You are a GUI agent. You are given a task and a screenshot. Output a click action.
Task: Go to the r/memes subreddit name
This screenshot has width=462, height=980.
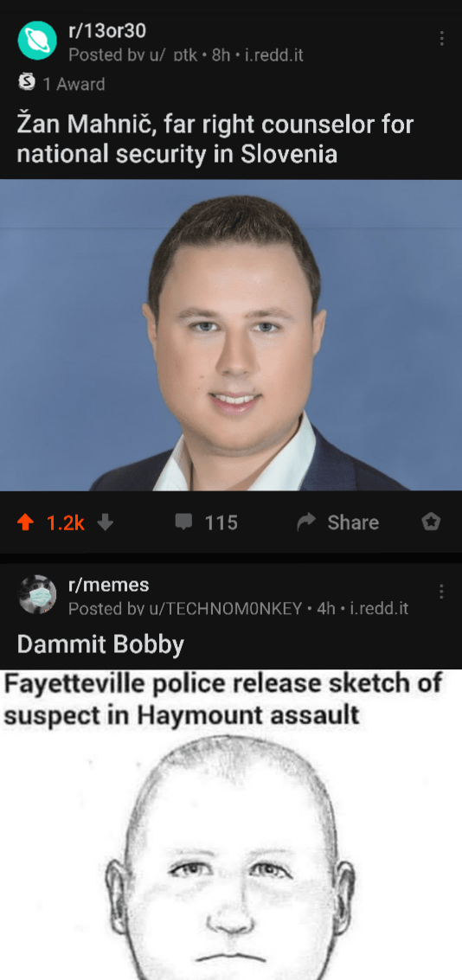pyautogui.click(x=109, y=585)
